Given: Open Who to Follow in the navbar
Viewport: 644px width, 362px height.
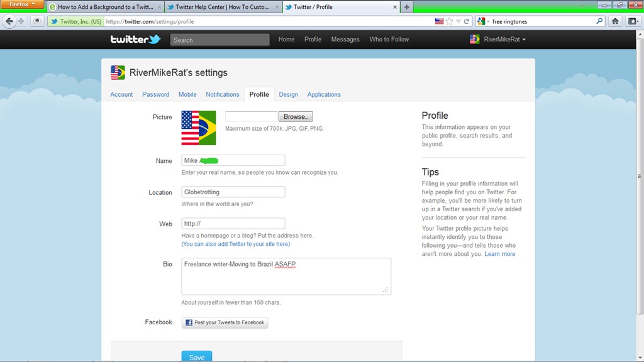Looking at the screenshot, I should 389,40.
